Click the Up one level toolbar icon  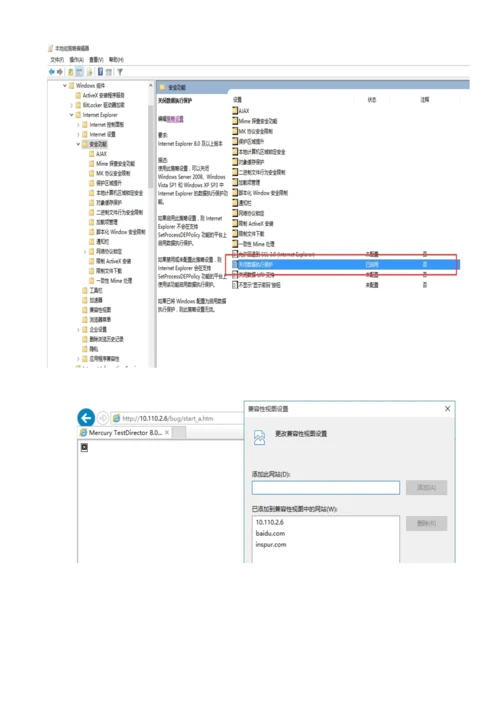coord(71,72)
